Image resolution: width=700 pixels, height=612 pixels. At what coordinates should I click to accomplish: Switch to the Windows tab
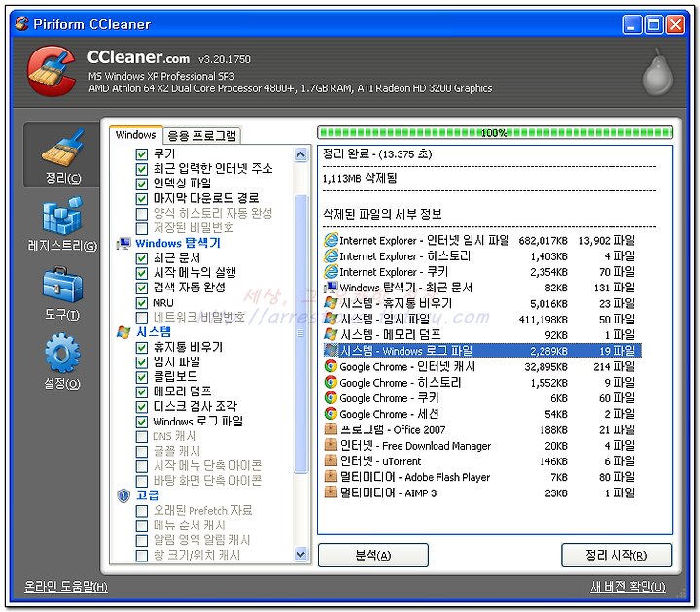coord(136,135)
